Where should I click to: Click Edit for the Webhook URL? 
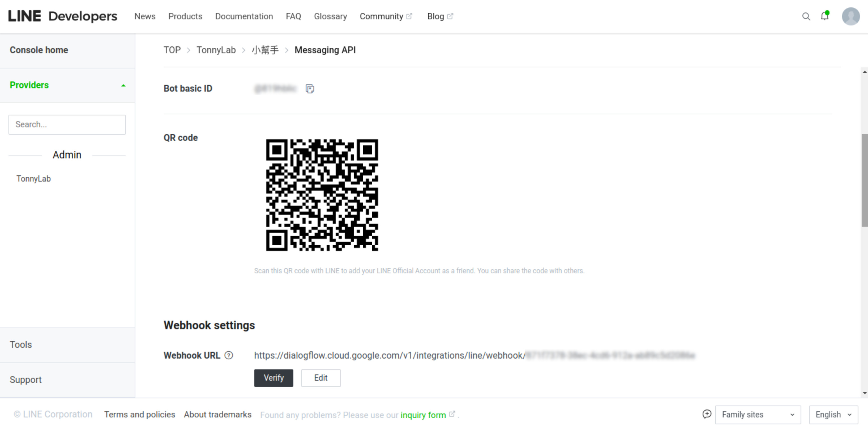point(320,378)
